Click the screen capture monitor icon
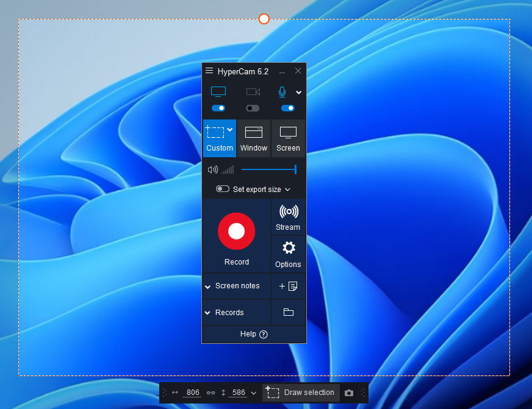532x409 pixels. (218, 92)
